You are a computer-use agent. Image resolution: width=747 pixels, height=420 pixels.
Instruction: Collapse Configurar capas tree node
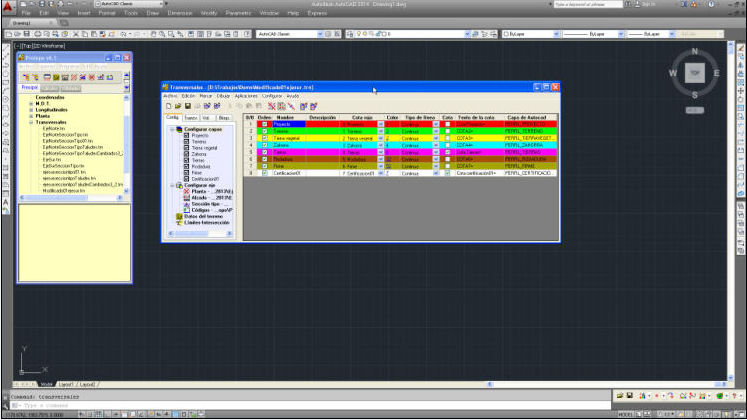coord(172,129)
